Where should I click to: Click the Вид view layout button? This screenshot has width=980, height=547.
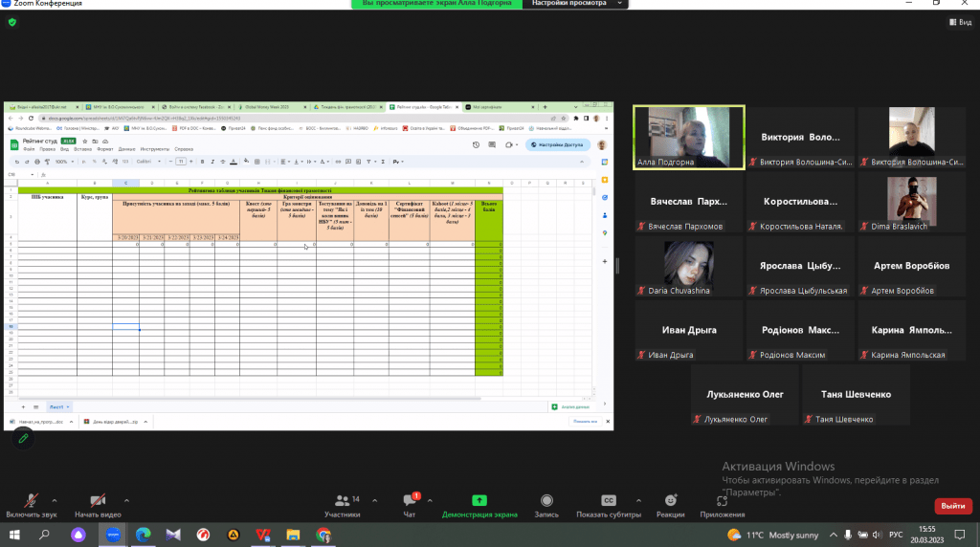958,22
